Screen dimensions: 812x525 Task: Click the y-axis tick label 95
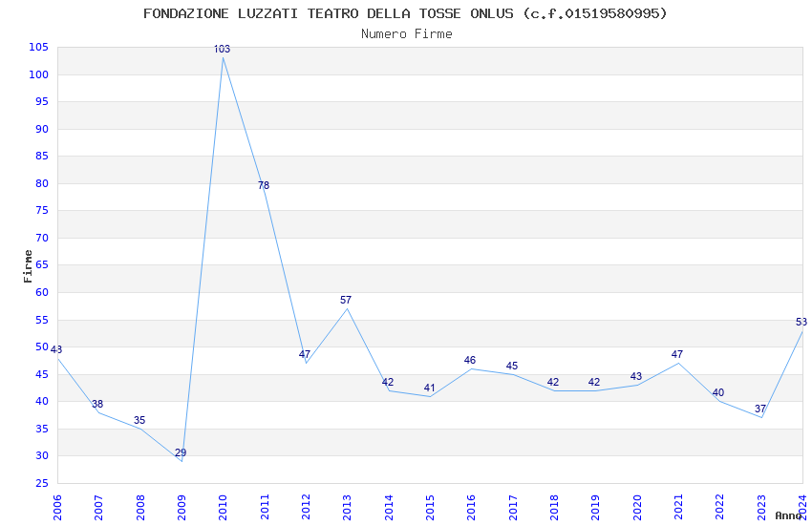point(42,101)
